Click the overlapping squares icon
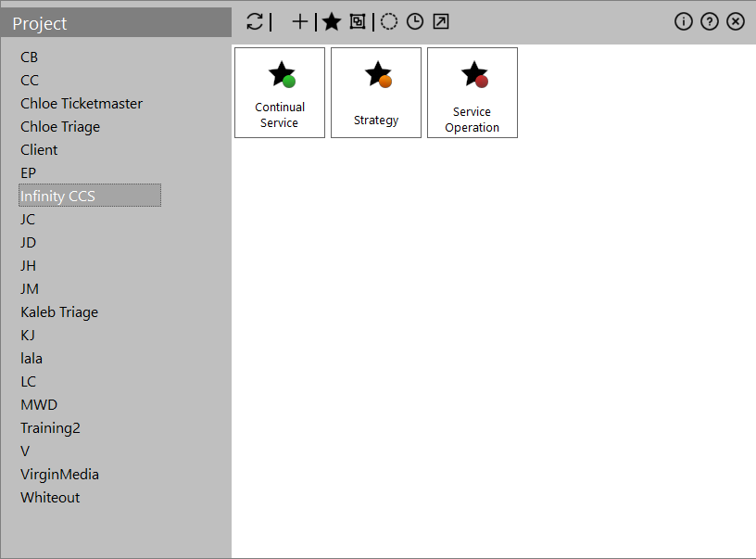 [358, 21]
